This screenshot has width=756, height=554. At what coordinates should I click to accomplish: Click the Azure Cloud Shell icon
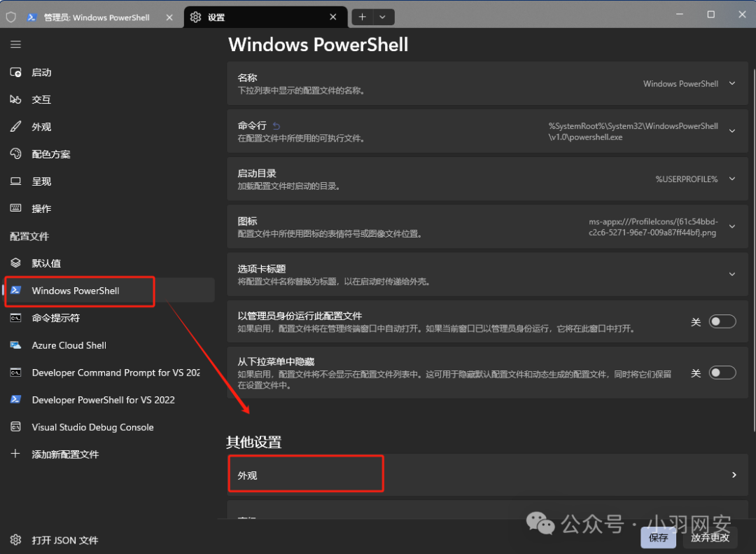[15, 345]
